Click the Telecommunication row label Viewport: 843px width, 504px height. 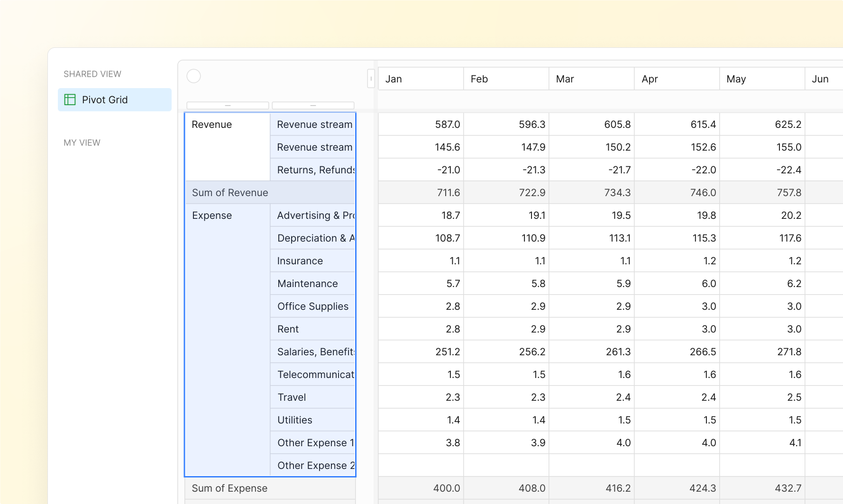313,374
